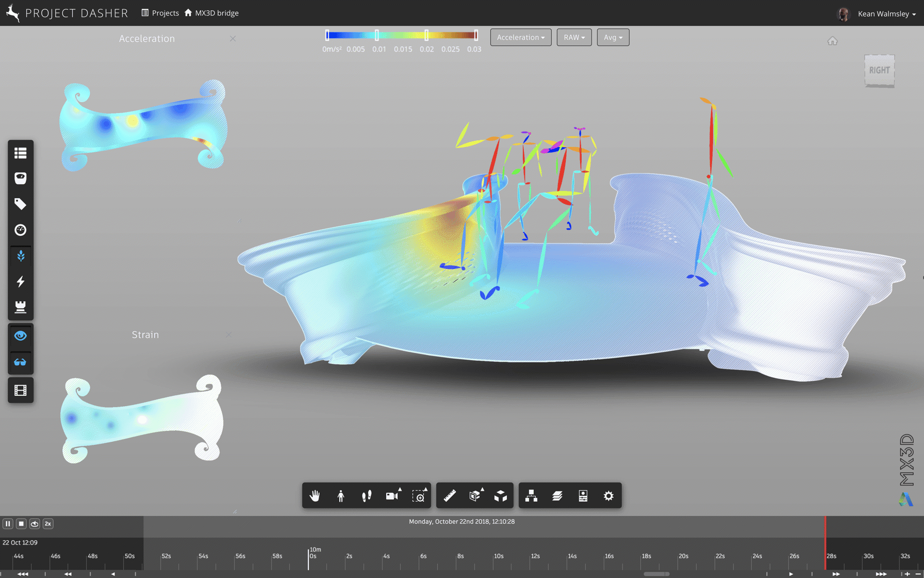This screenshot has width=924, height=578.
Task: Toggle the 2x playback speed
Action: tap(47, 523)
